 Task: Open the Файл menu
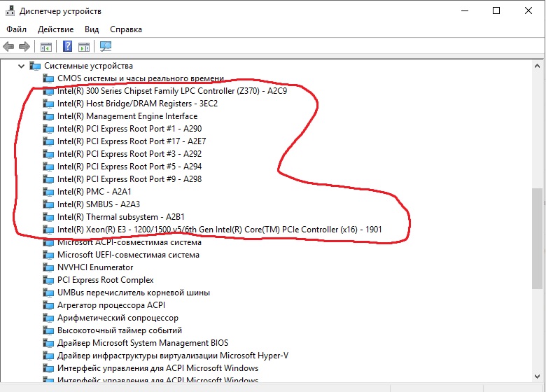coord(16,29)
